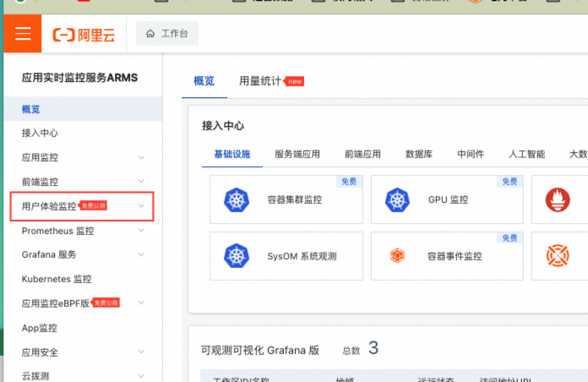Open 应用监控 sidebar item
The image size is (588, 382).
40,157
